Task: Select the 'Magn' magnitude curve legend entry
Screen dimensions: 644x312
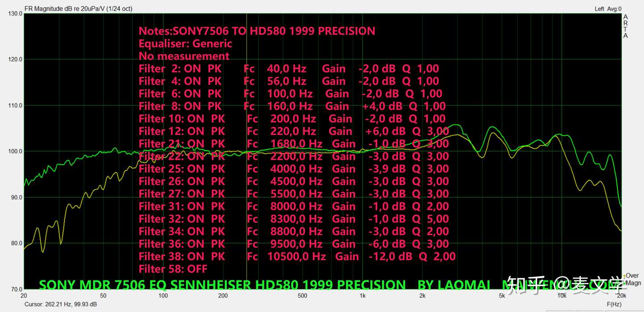Action: 632,283
